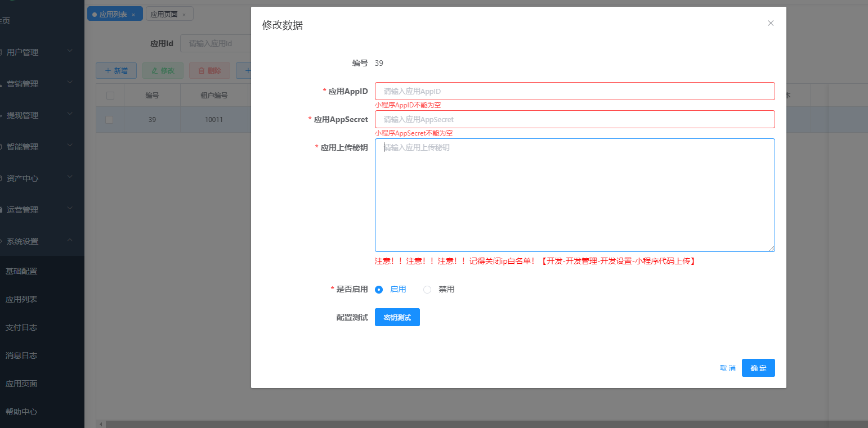The height and width of the screenshot is (428, 868).
Task: Click the 租户编号 column header
Action: [214, 96]
